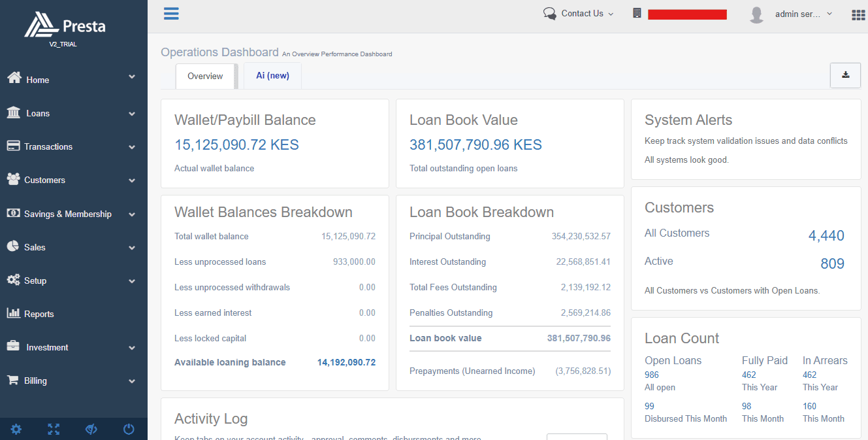The width and height of the screenshot is (868, 440).
Task: Click the Investment briefcase icon
Action: pos(13,347)
